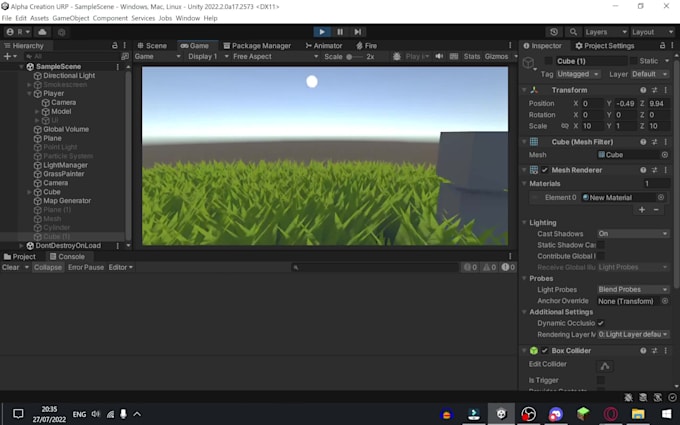680x425 pixels.
Task: Toggle Hierarchy panel lock icon
Action: click(x=115, y=46)
